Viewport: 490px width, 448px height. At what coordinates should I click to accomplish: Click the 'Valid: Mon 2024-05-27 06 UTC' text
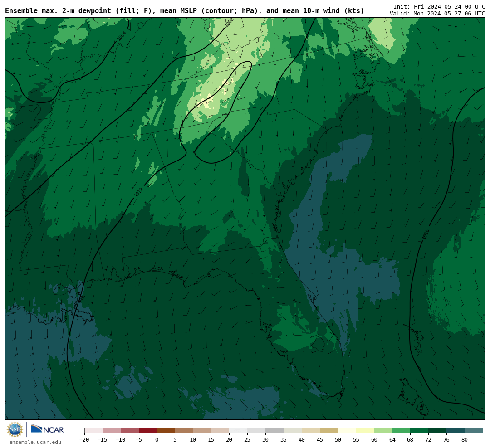[x=437, y=14]
